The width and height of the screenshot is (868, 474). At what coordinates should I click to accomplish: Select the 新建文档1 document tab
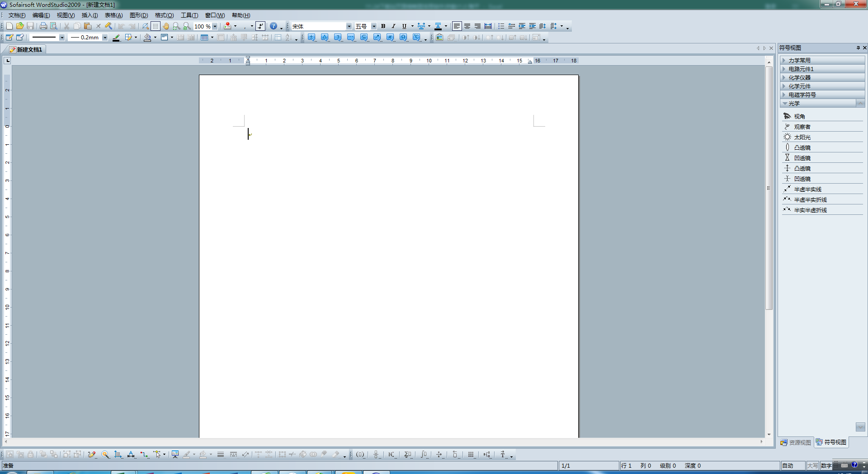pos(26,49)
